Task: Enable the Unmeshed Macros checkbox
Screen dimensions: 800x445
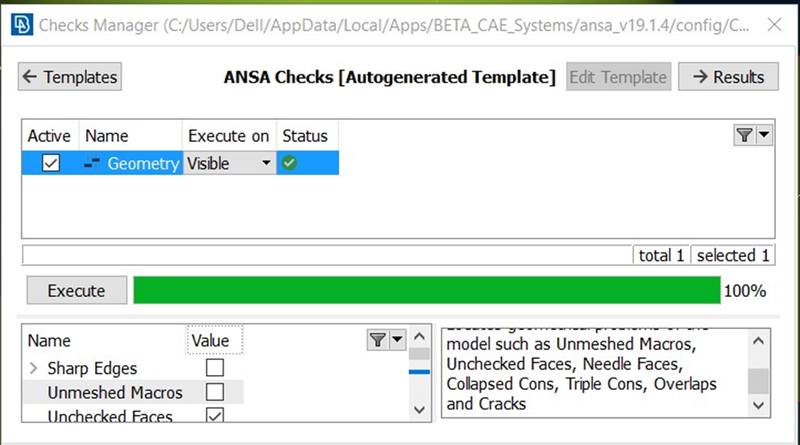Action: click(215, 392)
